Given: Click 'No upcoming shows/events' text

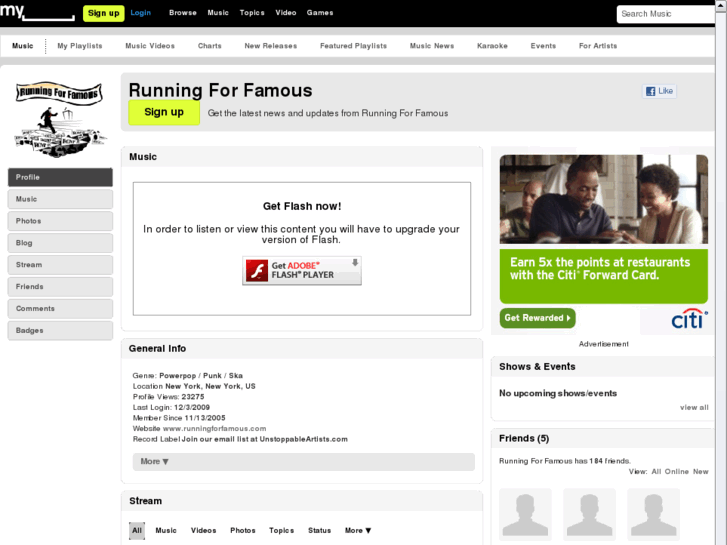Looking at the screenshot, I should coord(558,393).
